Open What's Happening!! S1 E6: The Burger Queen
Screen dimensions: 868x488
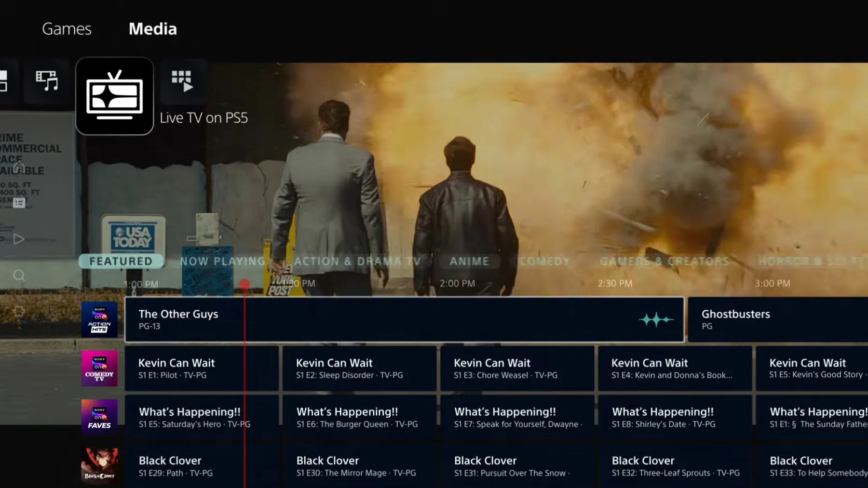coord(359,417)
